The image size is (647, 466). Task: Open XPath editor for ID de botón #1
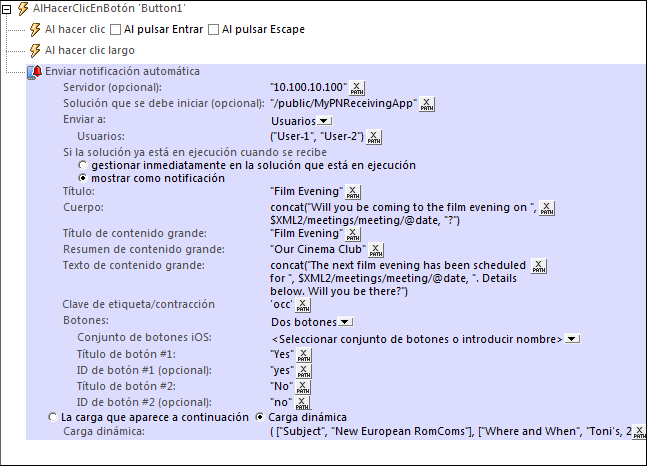[304, 371]
